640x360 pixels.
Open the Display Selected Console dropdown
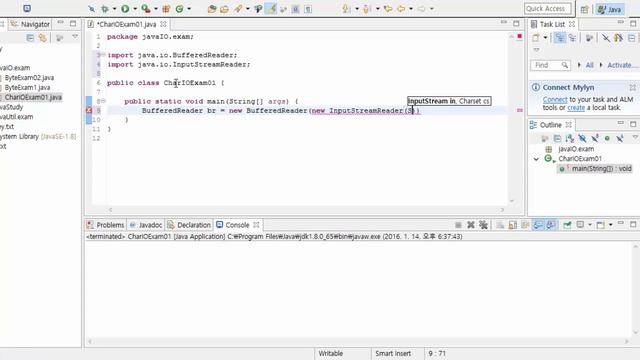click(589, 225)
